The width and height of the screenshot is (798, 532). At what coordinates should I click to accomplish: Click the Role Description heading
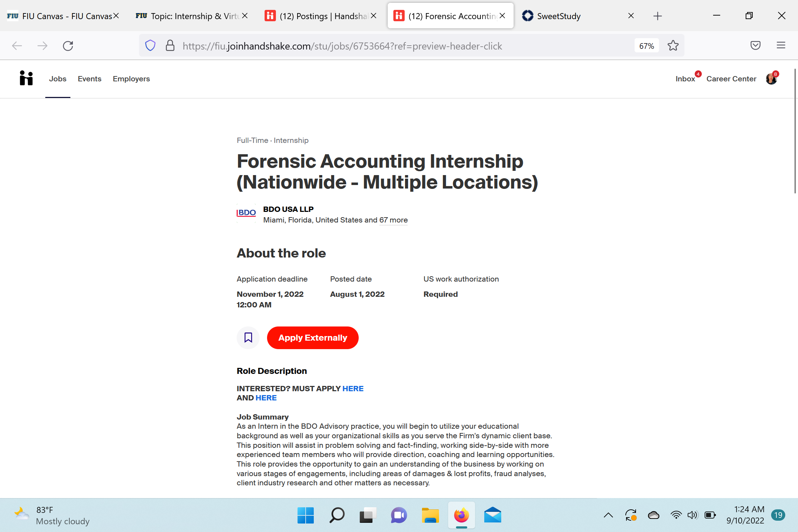[x=272, y=371]
